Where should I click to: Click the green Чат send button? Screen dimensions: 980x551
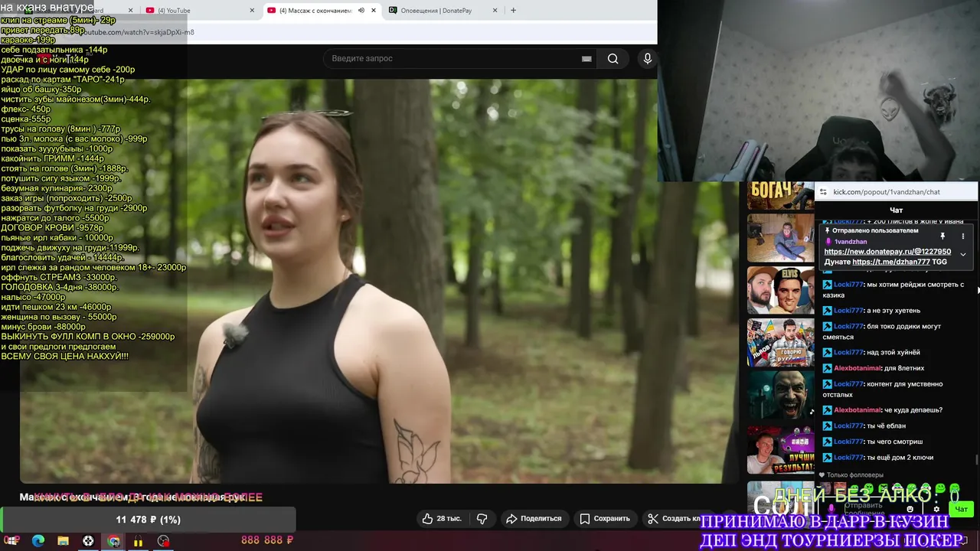point(961,509)
